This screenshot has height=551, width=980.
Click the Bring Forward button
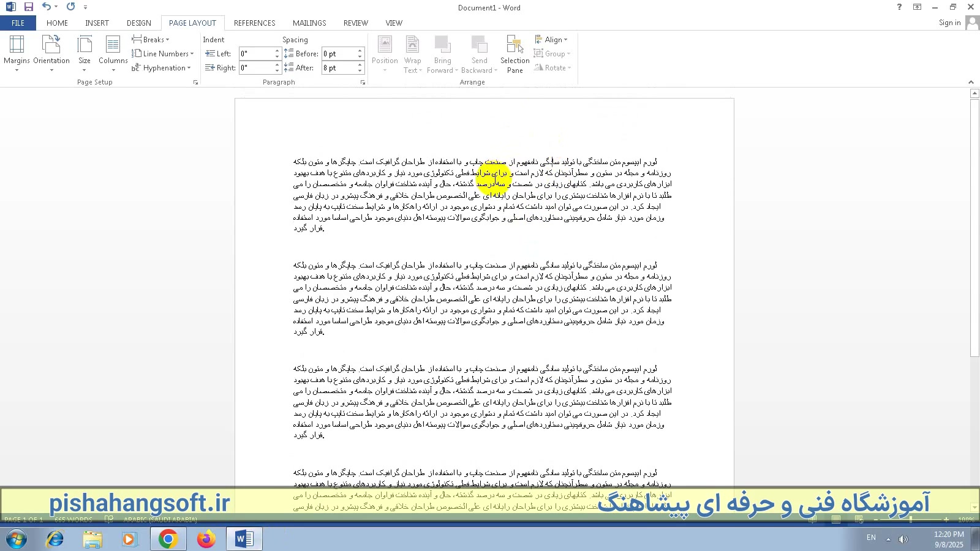442,54
